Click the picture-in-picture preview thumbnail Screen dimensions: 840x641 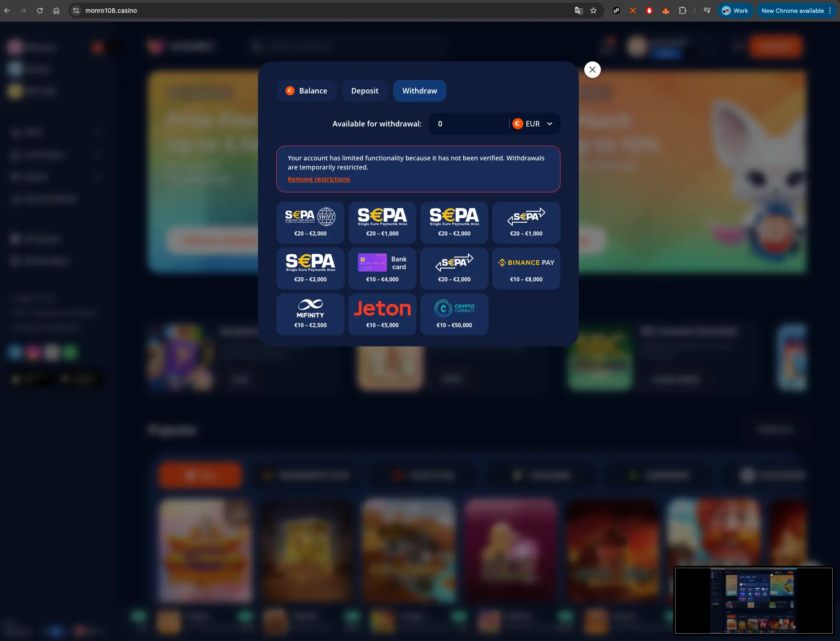point(753,600)
